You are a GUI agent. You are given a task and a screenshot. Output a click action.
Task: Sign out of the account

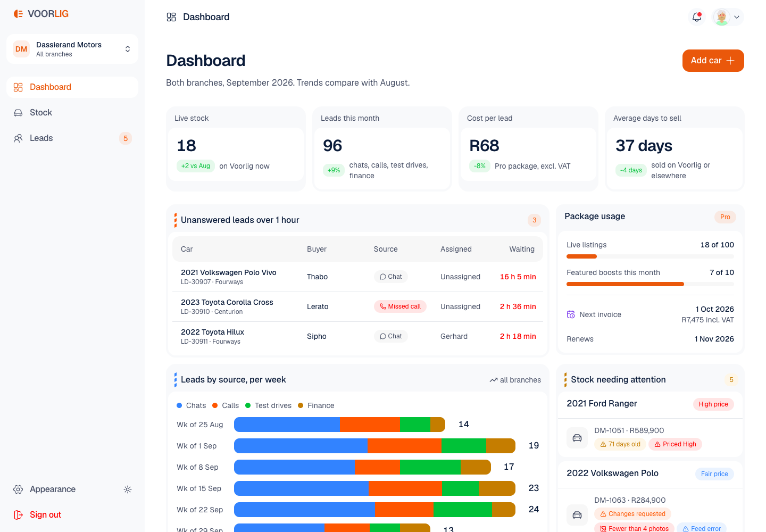pos(72,515)
